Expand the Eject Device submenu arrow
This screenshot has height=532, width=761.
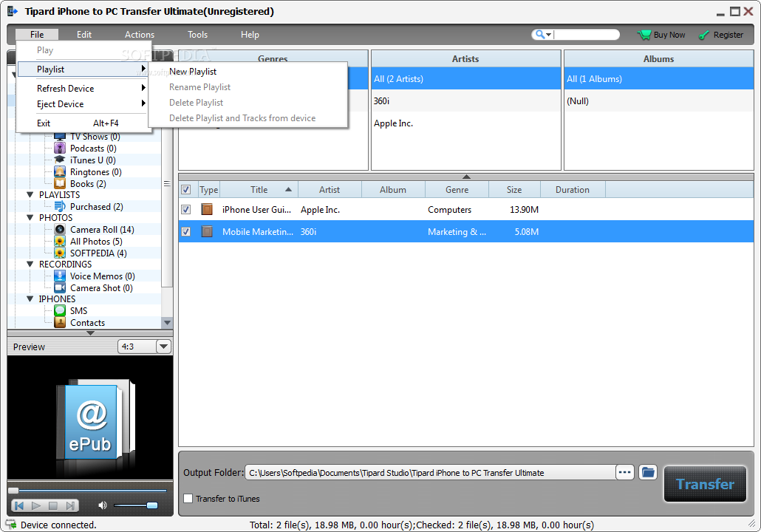click(143, 103)
